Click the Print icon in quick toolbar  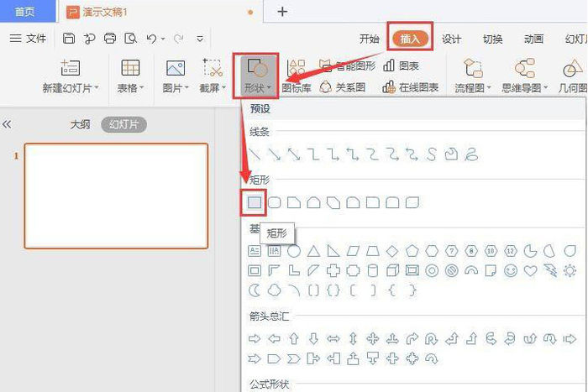tap(110, 39)
